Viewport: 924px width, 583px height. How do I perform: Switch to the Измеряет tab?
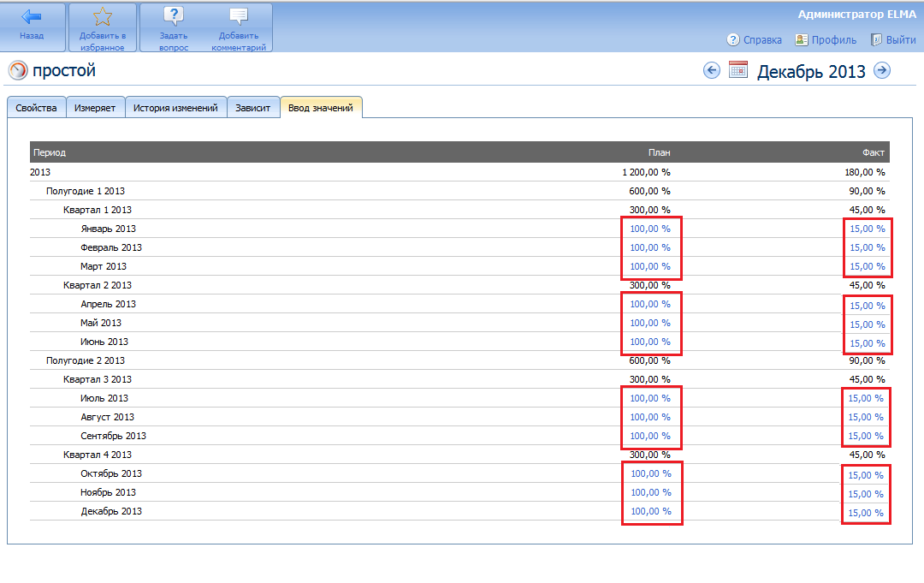pyautogui.click(x=95, y=108)
